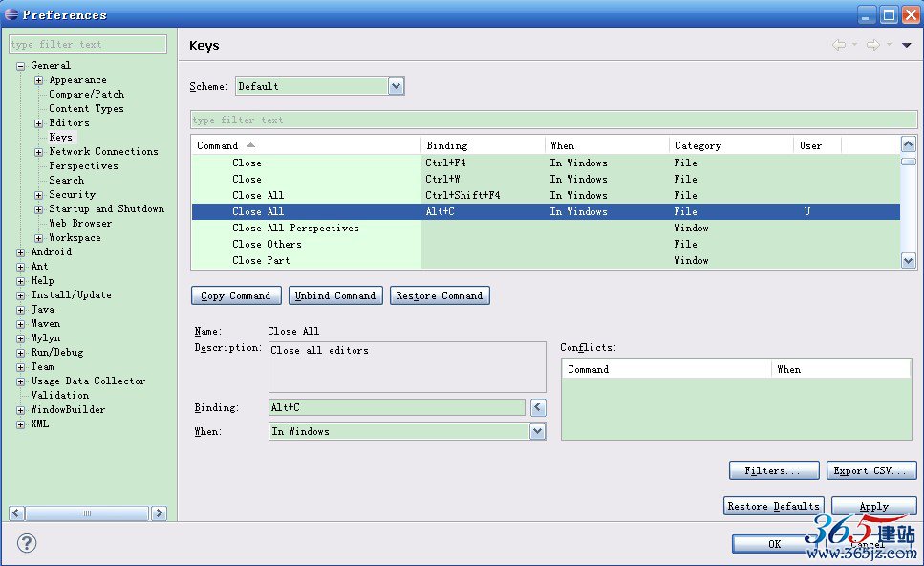Screen dimensions: 924x566
Task: Expand the Workspace tree node
Action: click(x=39, y=238)
